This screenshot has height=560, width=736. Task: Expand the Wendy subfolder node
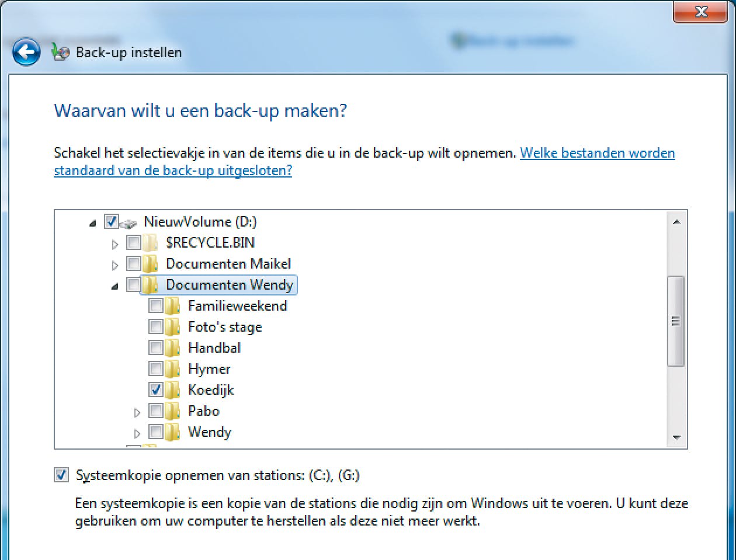coord(137,433)
